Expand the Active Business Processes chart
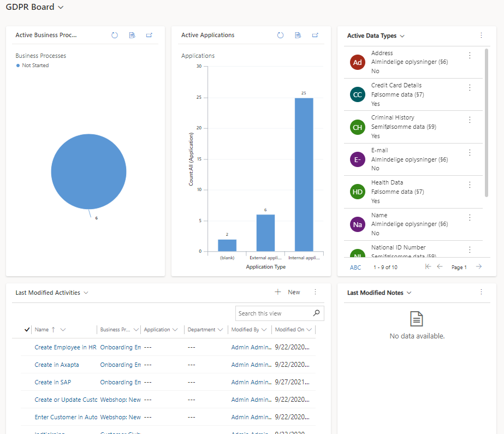Screen dimensions: 504x434 [x=149, y=35]
